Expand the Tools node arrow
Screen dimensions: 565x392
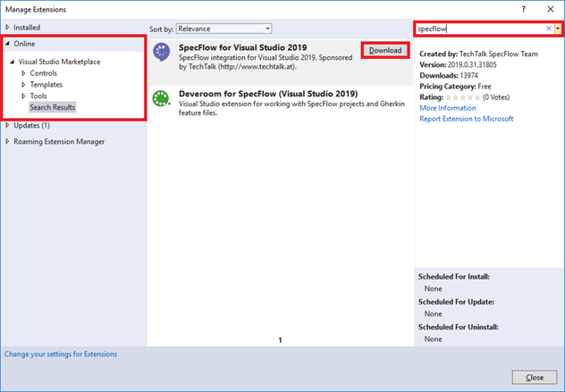tap(23, 96)
